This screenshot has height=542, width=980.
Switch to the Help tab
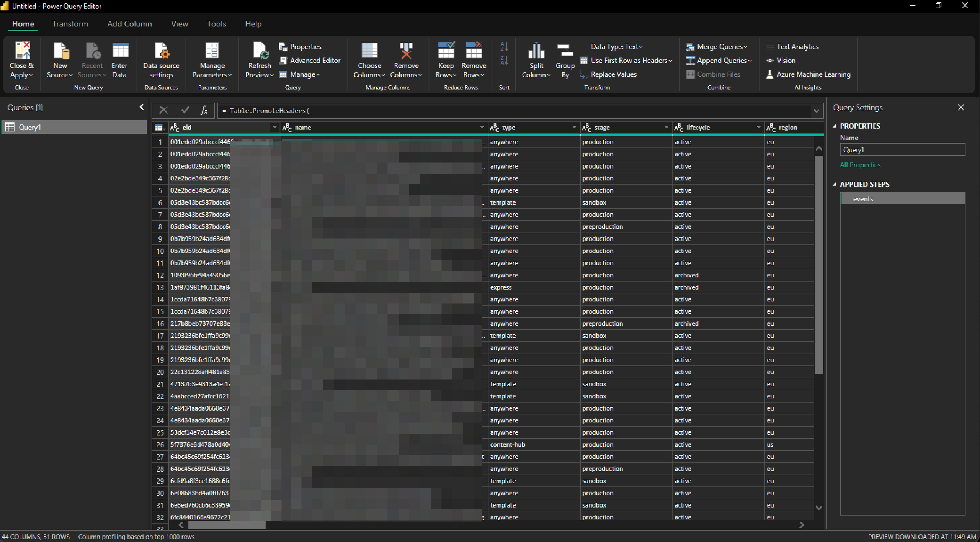click(253, 24)
